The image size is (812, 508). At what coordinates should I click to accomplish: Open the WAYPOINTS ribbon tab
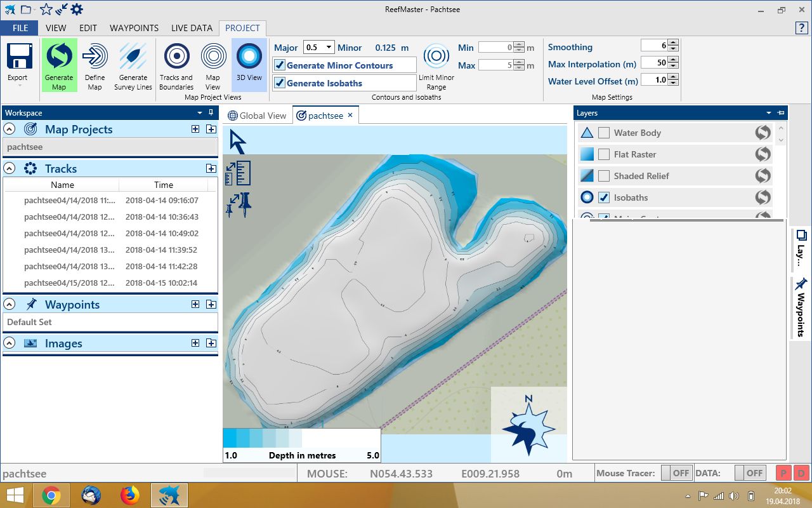pyautogui.click(x=134, y=28)
